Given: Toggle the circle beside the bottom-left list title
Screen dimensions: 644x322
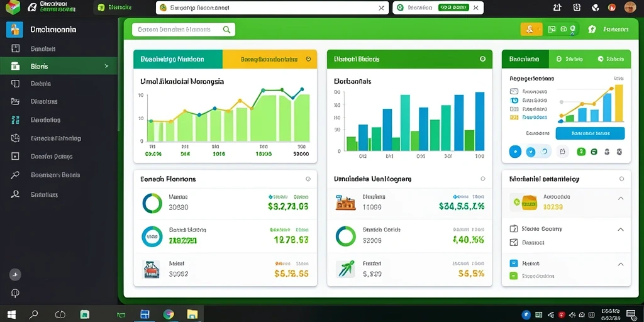Looking at the screenshot, I should [308, 179].
